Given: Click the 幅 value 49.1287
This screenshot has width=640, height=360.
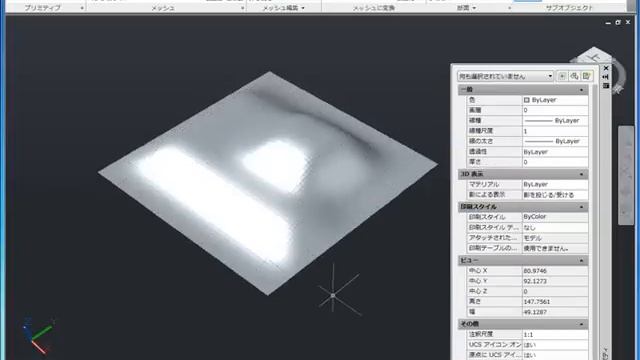Looking at the screenshot, I should pos(555,312).
